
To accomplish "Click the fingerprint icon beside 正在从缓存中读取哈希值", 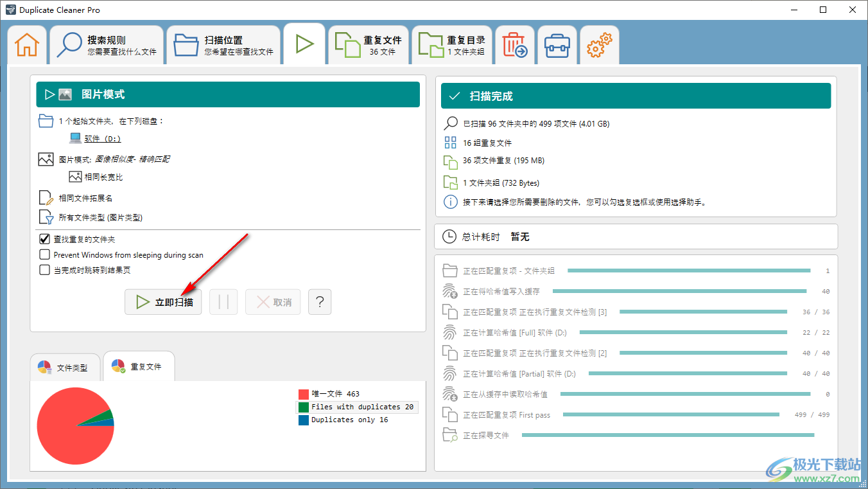I will 449,394.
